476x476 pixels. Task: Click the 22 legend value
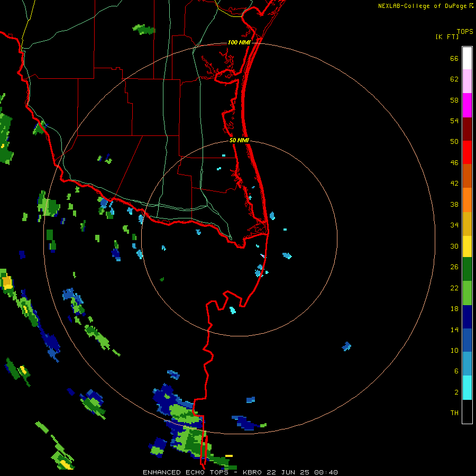(x=454, y=288)
